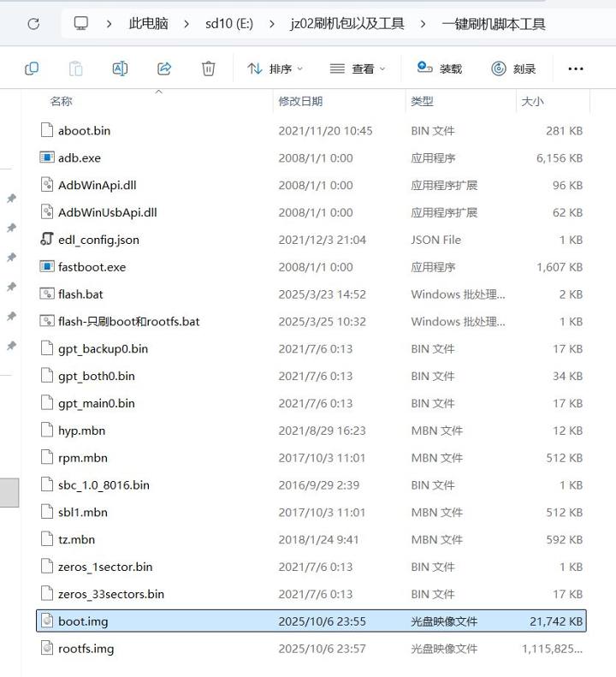Click the JSON File type cell
The image size is (616, 677).
click(436, 240)
